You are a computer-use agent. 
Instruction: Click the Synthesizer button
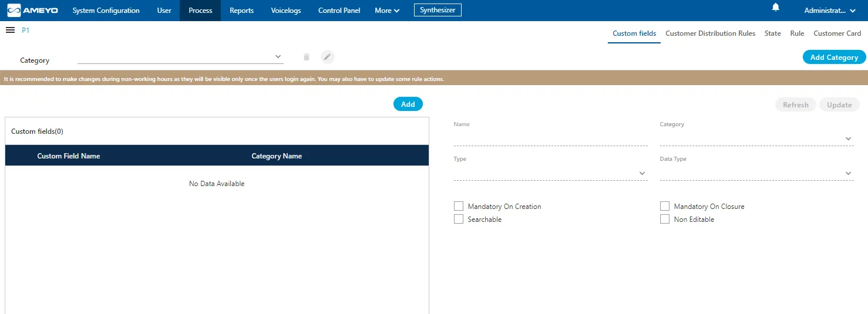pyautogui.click(x=438, y=10)
